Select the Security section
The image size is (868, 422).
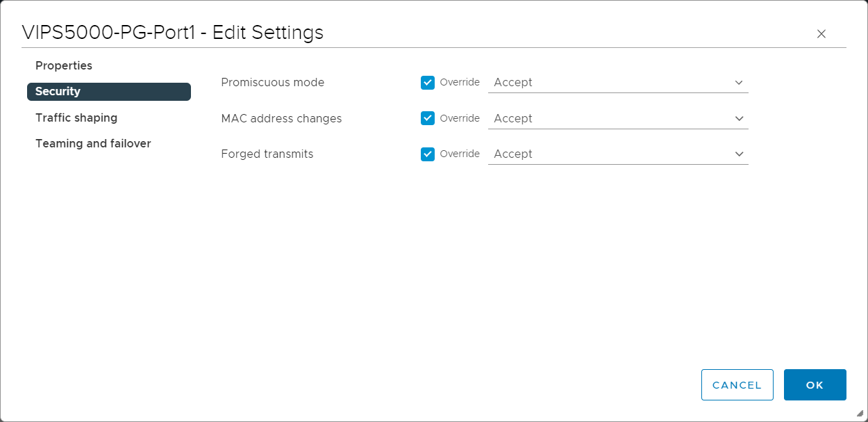tap(109, 92)
